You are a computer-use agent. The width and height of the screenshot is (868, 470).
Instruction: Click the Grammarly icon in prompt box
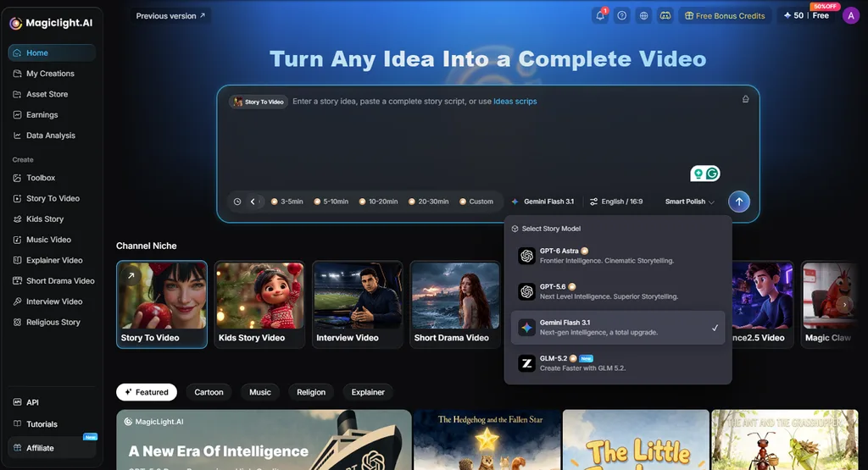point(712,174)
